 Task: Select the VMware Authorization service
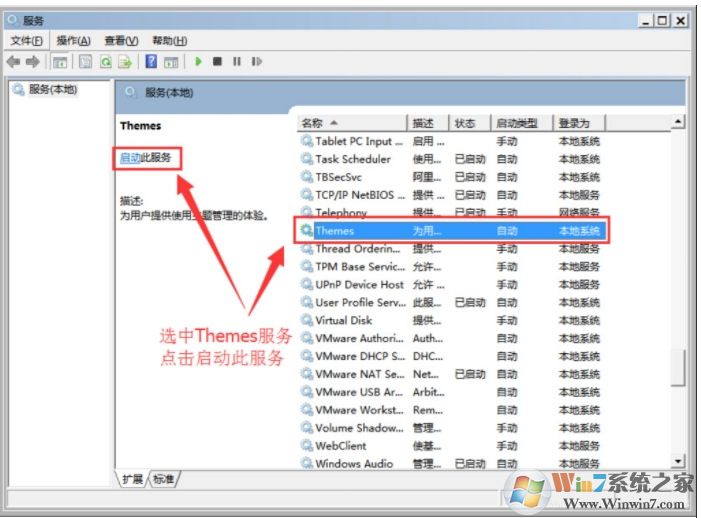(x=450, y=338)
